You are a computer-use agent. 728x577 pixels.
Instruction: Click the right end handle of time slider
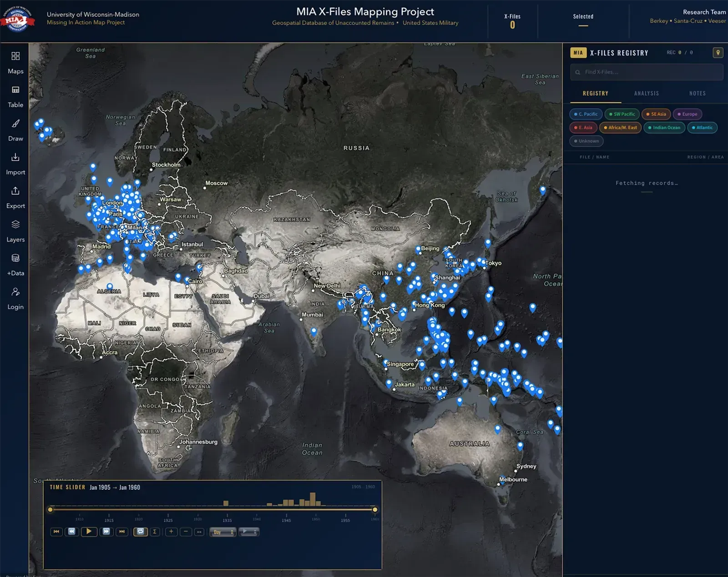point(374,510)
